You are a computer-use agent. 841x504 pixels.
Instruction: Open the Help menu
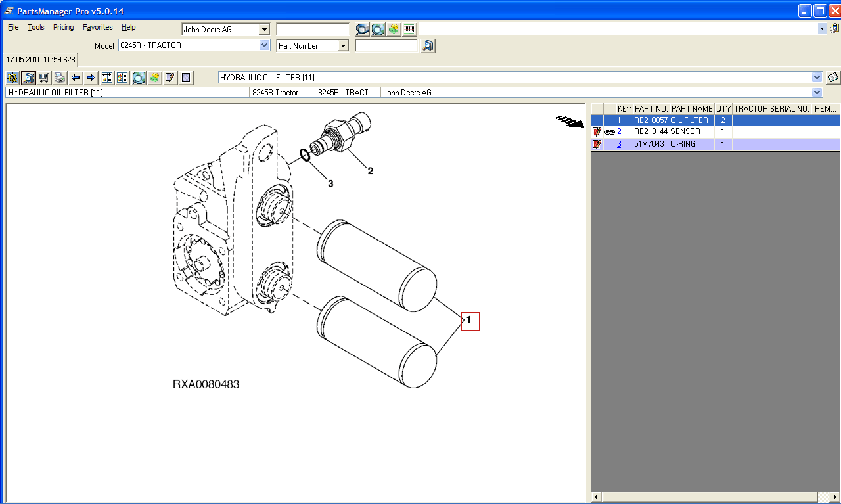click(x=129, y=27)
